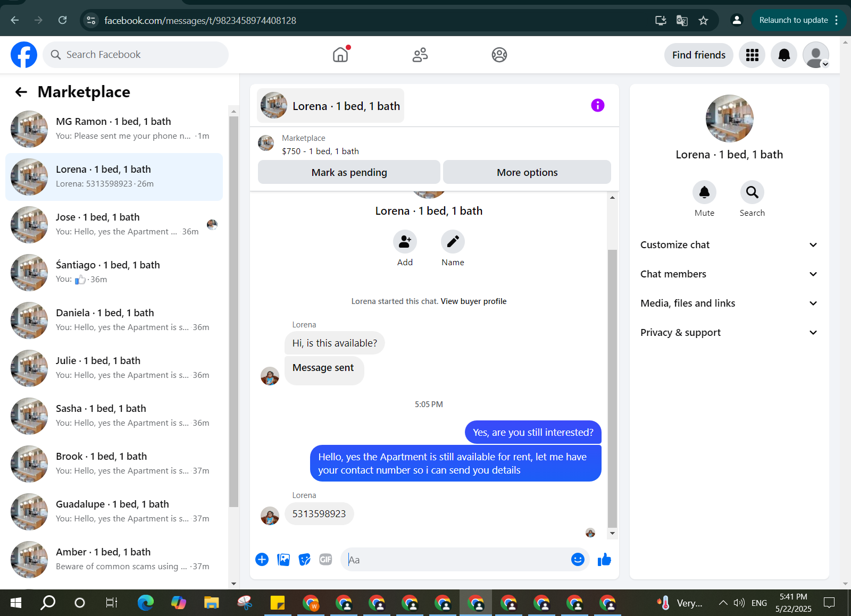Open Windows taskbar search
Screen dimensions: 851x616
(48, 603)
